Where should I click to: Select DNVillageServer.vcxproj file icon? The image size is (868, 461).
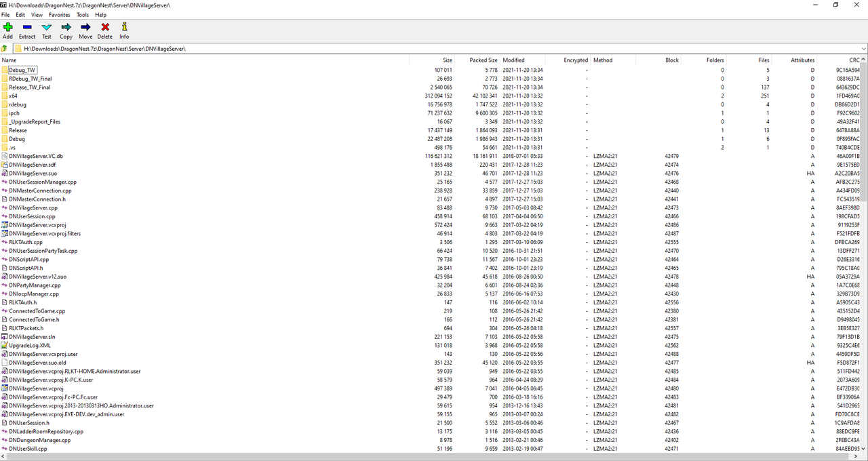pyautogui.click(x=5, y=225)
